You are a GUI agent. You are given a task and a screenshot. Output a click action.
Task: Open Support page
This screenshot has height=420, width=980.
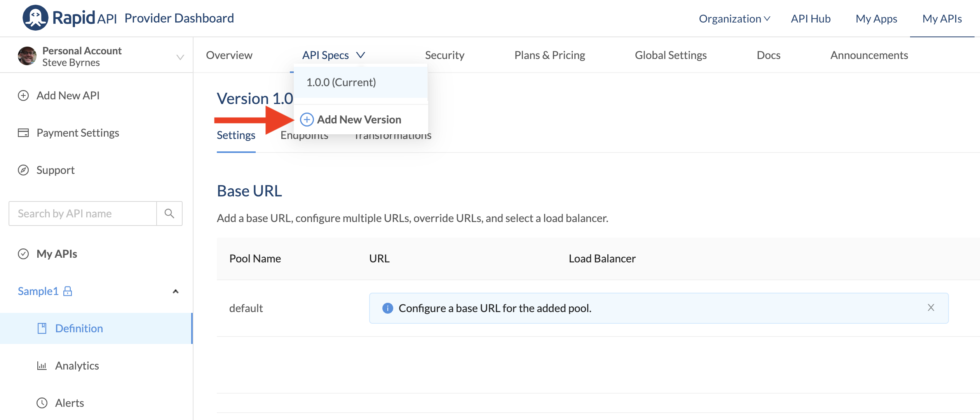56,170
